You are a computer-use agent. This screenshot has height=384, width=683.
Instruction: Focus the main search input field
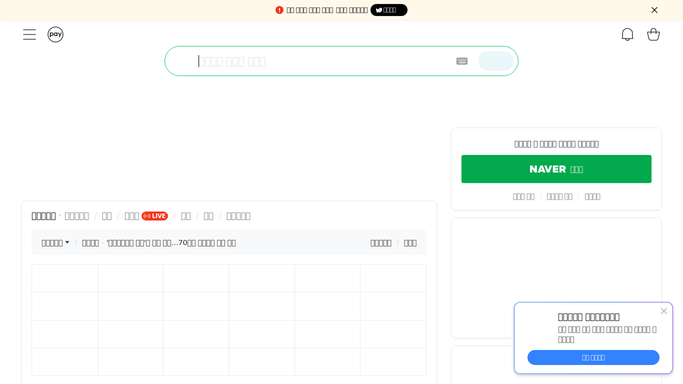(x=322, y=61)
